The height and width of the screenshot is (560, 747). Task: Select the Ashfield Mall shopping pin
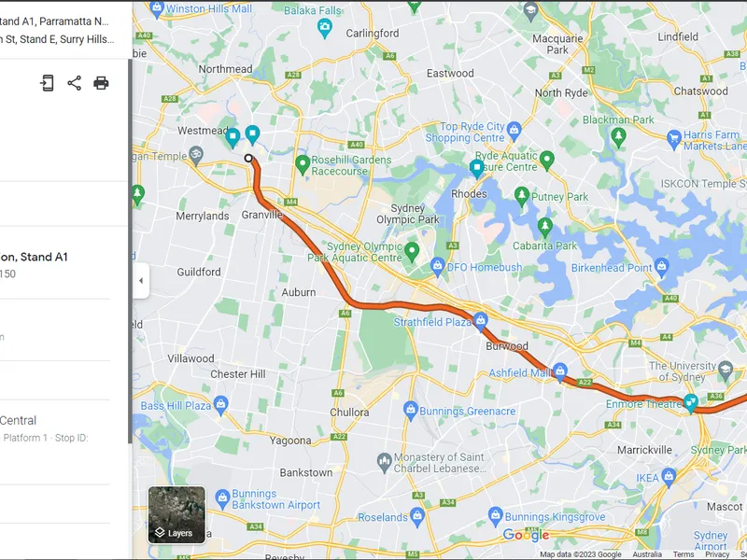click(559, 371)
